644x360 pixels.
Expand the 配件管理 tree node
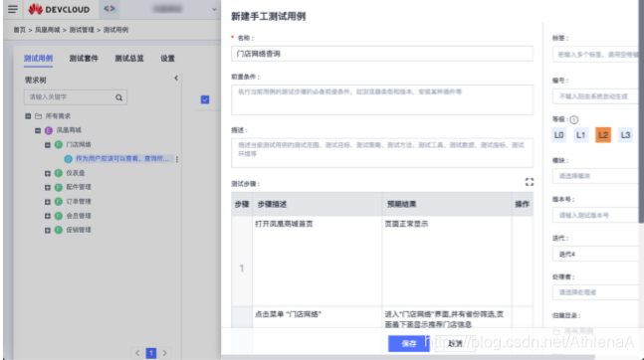pyautogui.click(x=48, y=187)
